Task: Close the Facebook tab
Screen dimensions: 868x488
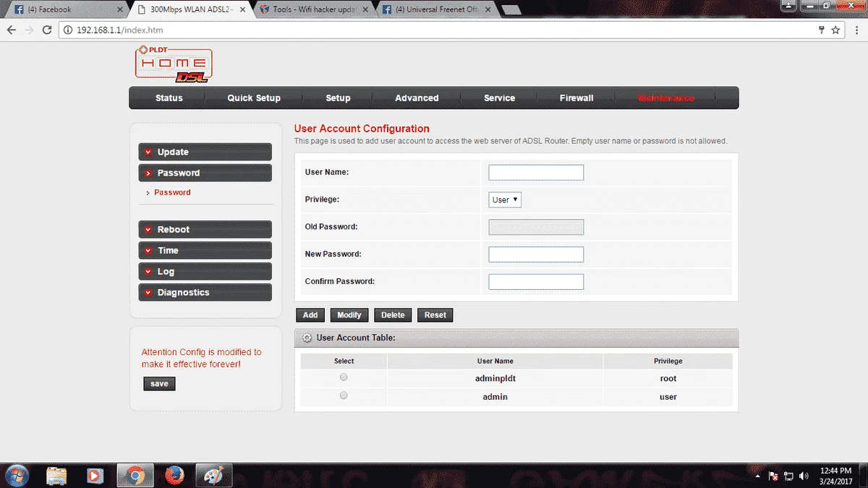Action: click(x=120, y=9)
